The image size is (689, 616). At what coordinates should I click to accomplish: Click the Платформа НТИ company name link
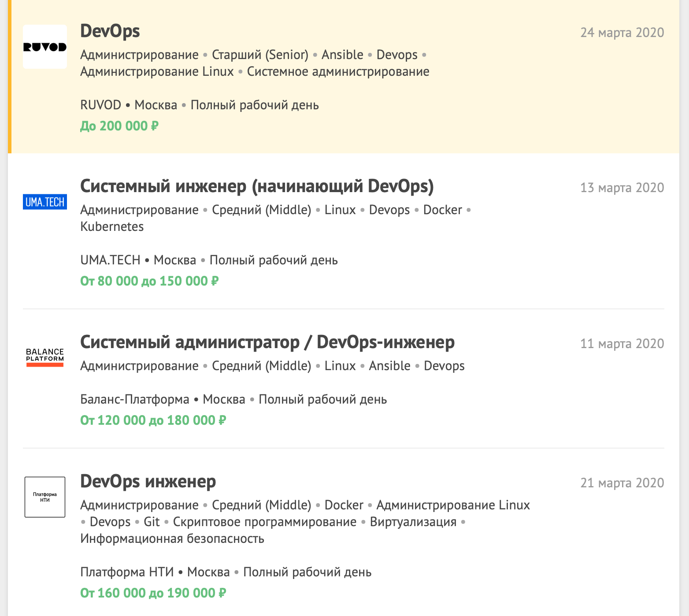point(127,572)
